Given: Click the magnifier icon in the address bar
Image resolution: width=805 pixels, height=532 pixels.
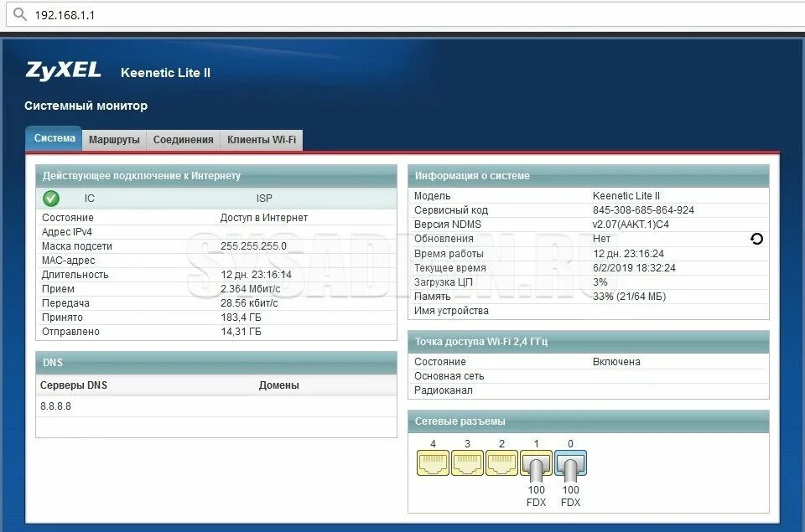Looking at the screenshot, I should [x=21, y=14].
